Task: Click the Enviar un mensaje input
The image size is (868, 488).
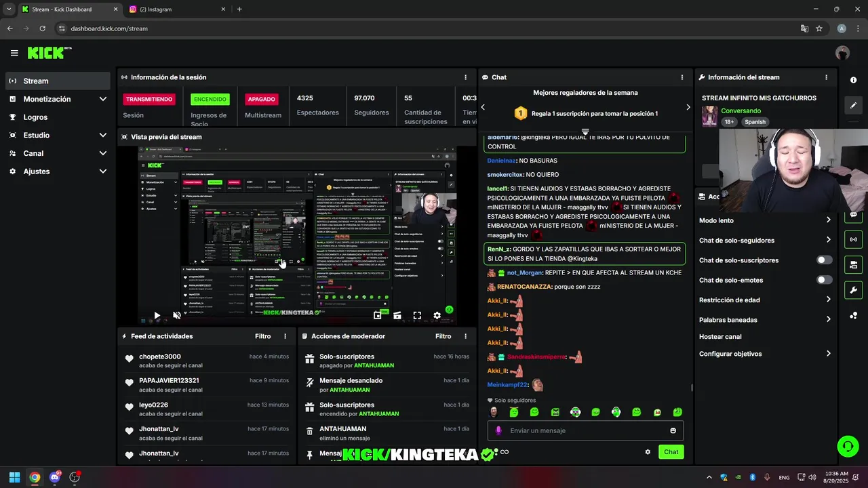Action: point(585,430)
